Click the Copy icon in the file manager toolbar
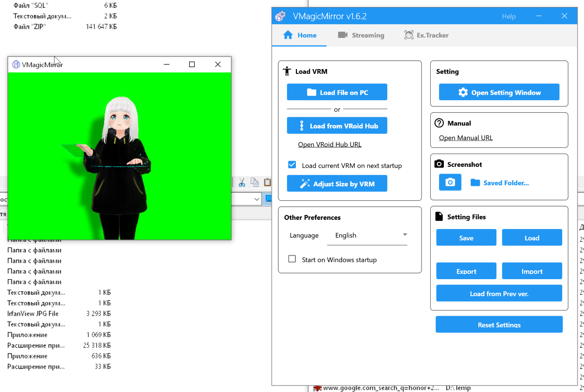 coord(255,182)
